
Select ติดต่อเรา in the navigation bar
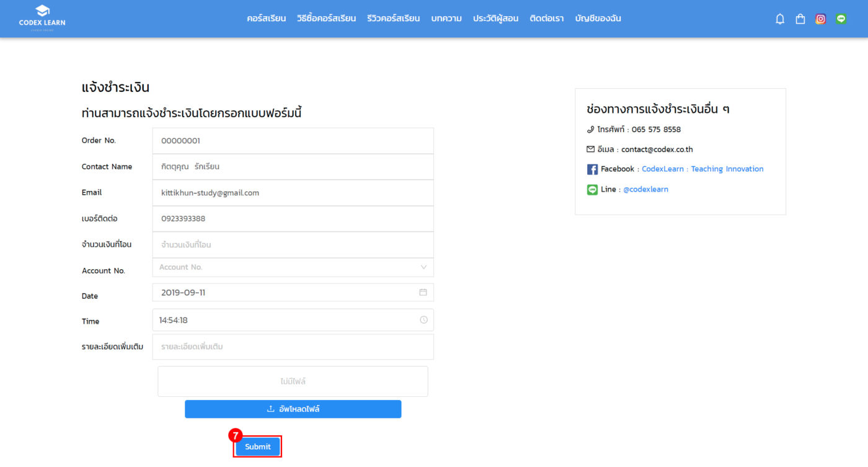tap(546, 19)
